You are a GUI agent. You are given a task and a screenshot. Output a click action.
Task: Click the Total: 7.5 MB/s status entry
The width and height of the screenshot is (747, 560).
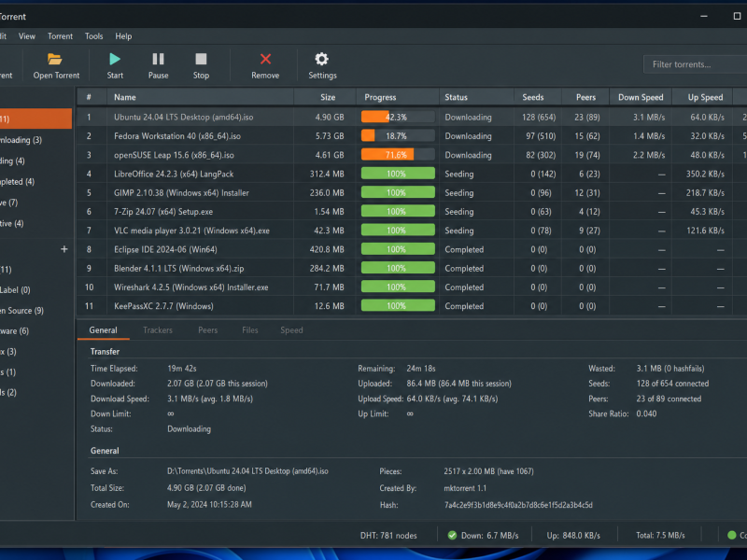[660, 535]
